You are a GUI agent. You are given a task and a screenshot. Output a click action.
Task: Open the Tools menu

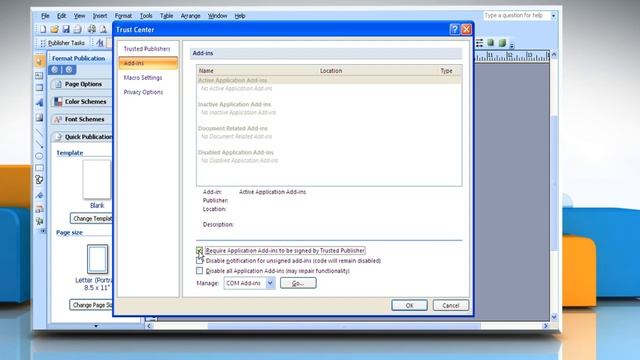[x=146, y=16]
